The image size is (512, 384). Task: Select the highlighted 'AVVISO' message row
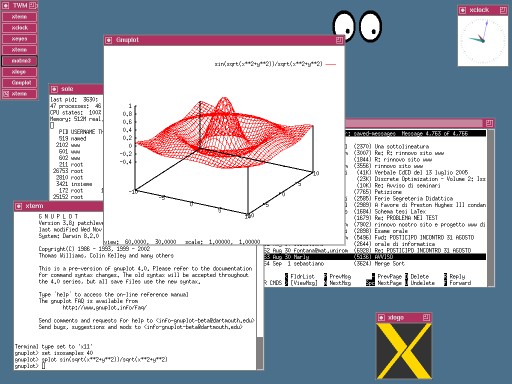[375, 257]
